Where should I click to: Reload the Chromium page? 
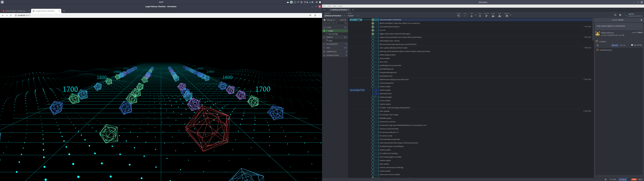(11, 15)
